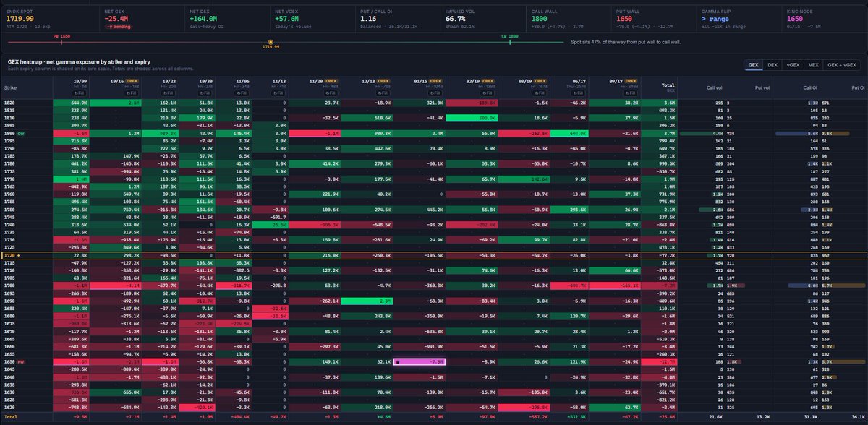Click the yellow spot marker at 1719.99
The width and height of the screenshot is (868, 425).
(x=271, y=42)
